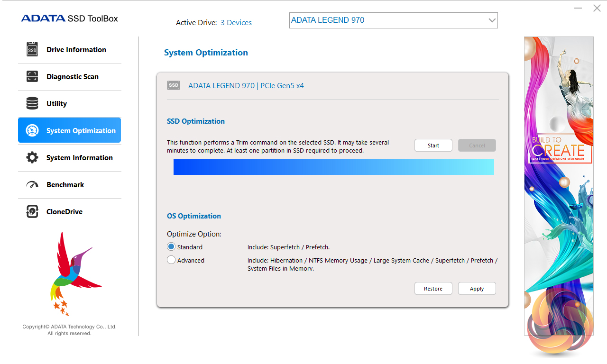607x364 pixels.
Task: Go to Diagnostic Scan
Action: pyautogui.click(x=70, y=77)
